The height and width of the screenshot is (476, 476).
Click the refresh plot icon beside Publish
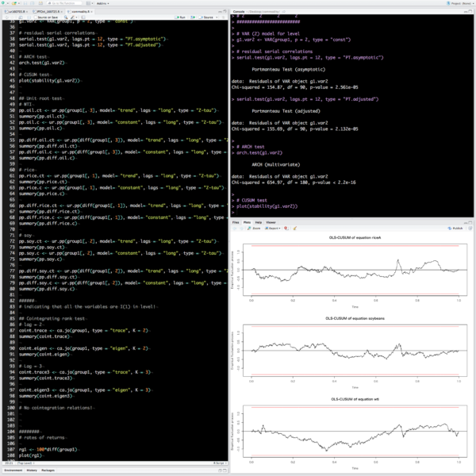[x=470, y=228]
